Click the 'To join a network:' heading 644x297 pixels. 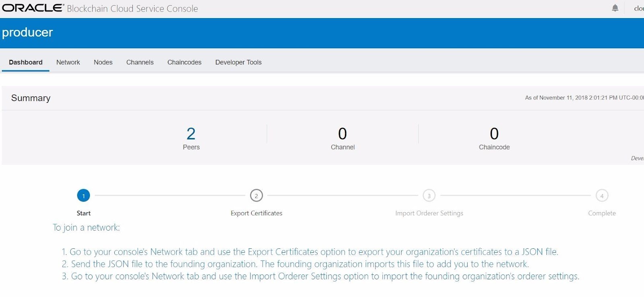pos(86,228)
